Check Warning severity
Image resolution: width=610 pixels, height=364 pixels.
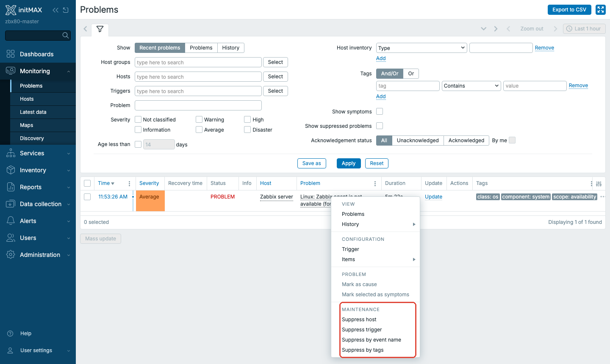click(199, 119)
